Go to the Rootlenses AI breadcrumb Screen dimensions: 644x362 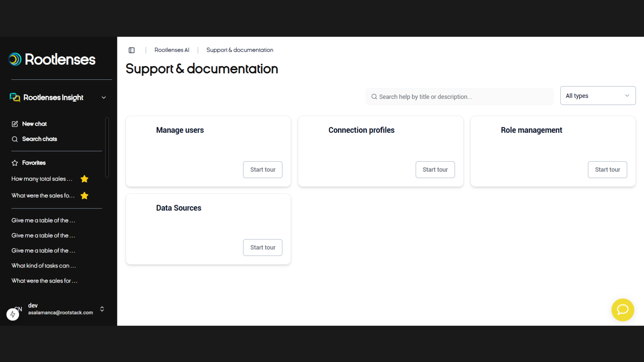[x=172, y=50]
